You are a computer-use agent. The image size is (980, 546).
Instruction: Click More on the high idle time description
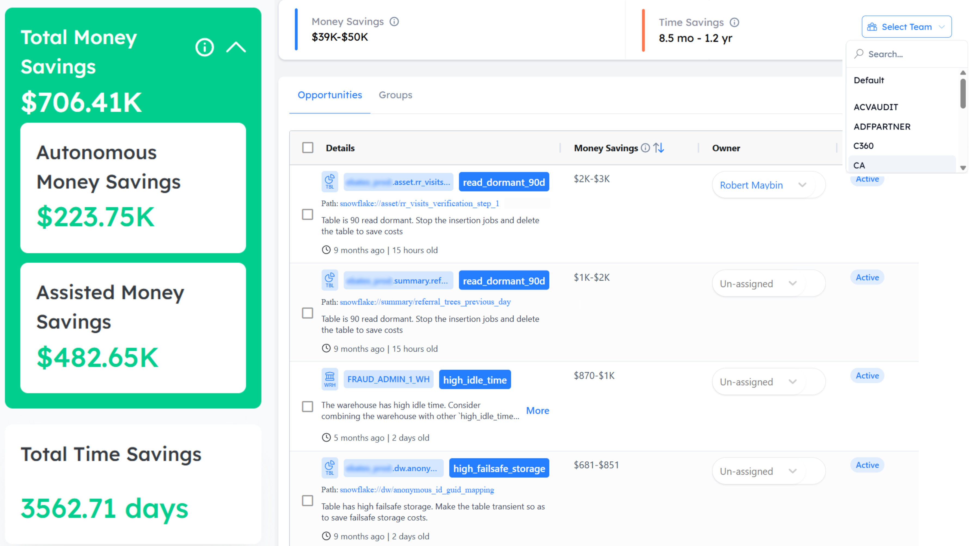(538, 410)
